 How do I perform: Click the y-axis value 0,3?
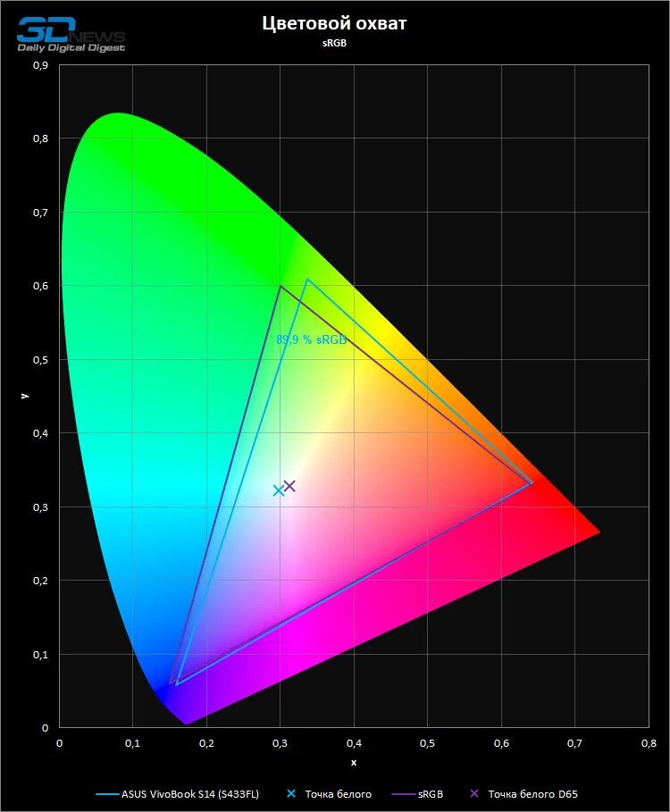tap(41, 507)
